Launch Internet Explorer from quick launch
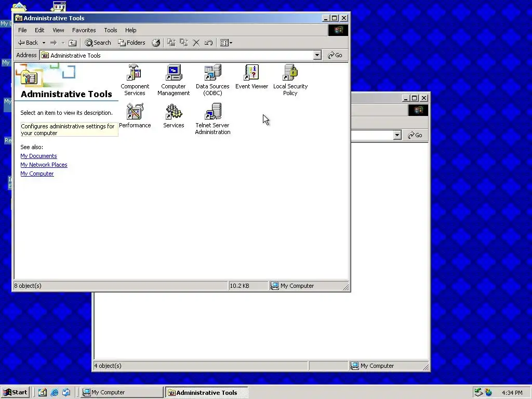 click(x=54, y=393)
